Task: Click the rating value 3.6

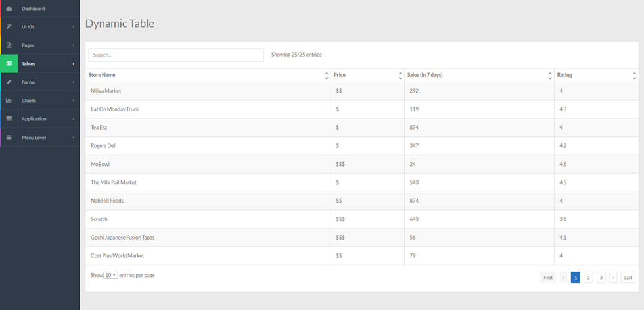Action: coord(563,219)
